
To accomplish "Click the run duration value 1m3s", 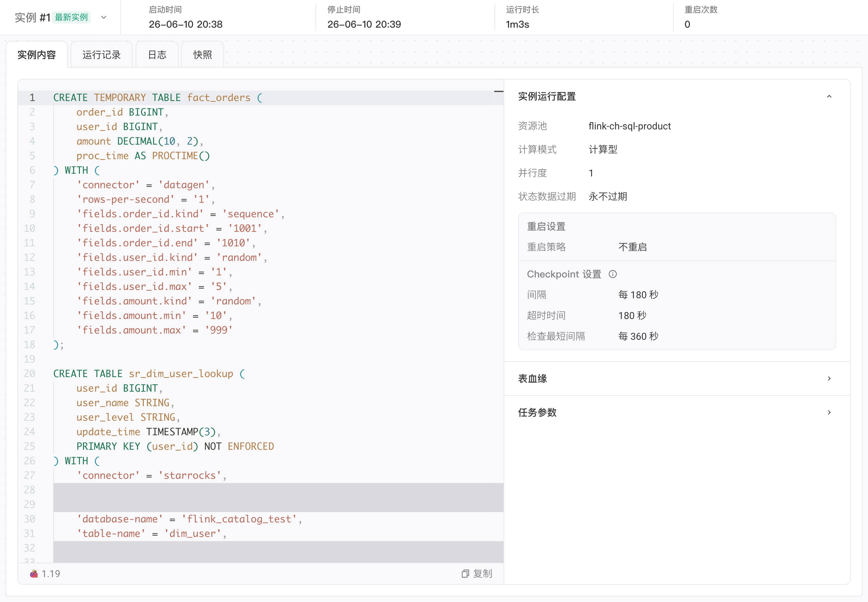I will click(x=517, y=25).
